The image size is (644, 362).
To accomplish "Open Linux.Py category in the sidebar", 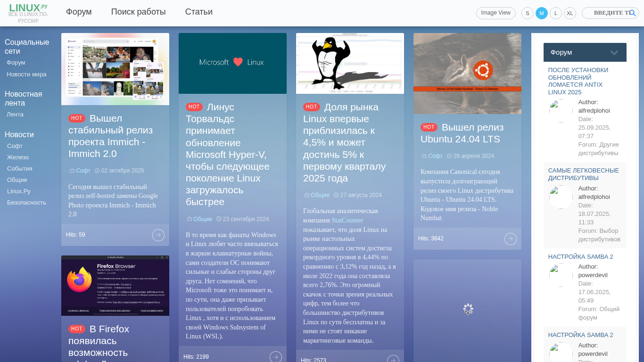I will pyautogui.click(x=19, y=191).
